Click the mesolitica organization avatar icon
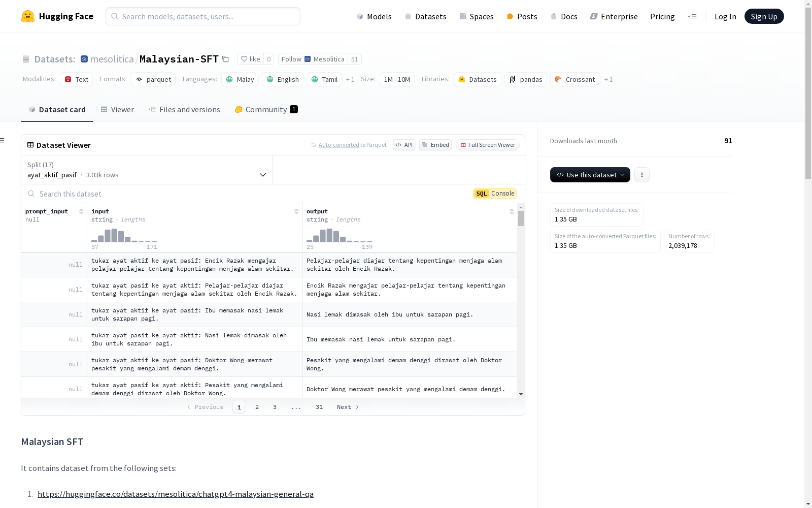Screen dimensions: 812x508 (84, 59)
